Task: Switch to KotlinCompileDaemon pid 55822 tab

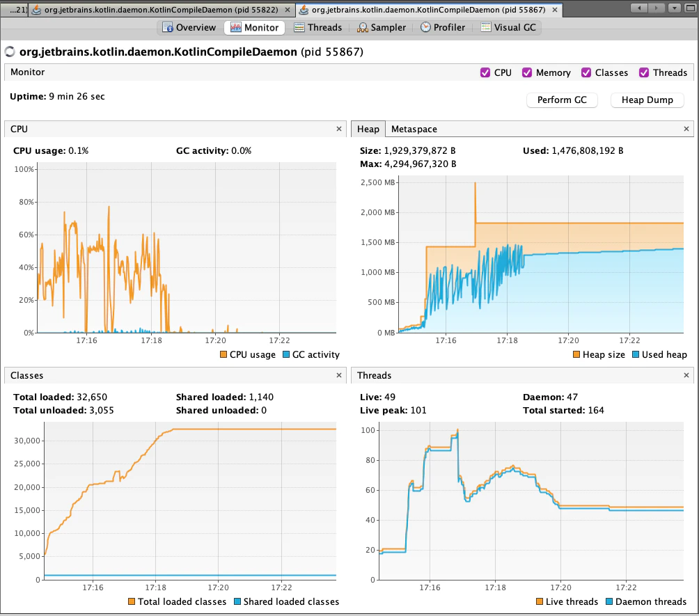Action: pyautogui.click(x=162, y=9)
